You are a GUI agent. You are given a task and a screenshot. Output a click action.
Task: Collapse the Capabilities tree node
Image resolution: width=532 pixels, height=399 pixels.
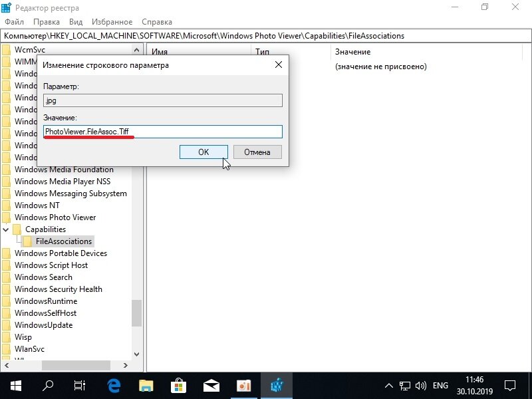click(x=6, y=229)
